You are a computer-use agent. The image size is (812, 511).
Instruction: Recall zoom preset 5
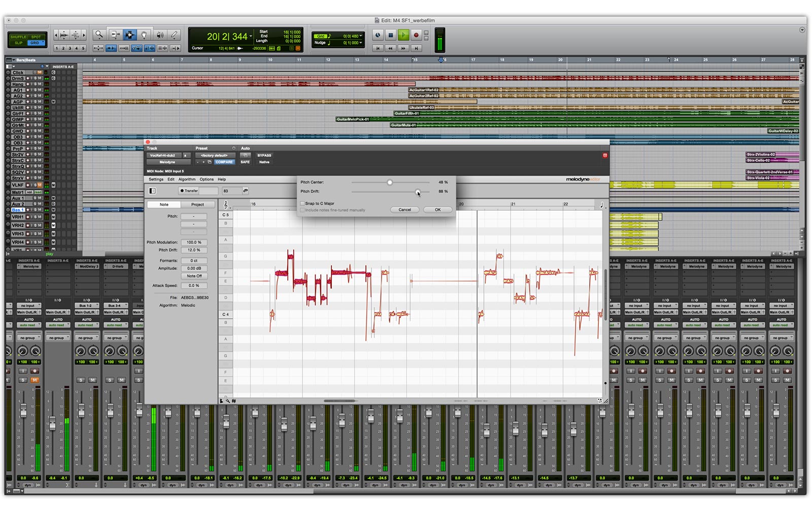point(83,48)
